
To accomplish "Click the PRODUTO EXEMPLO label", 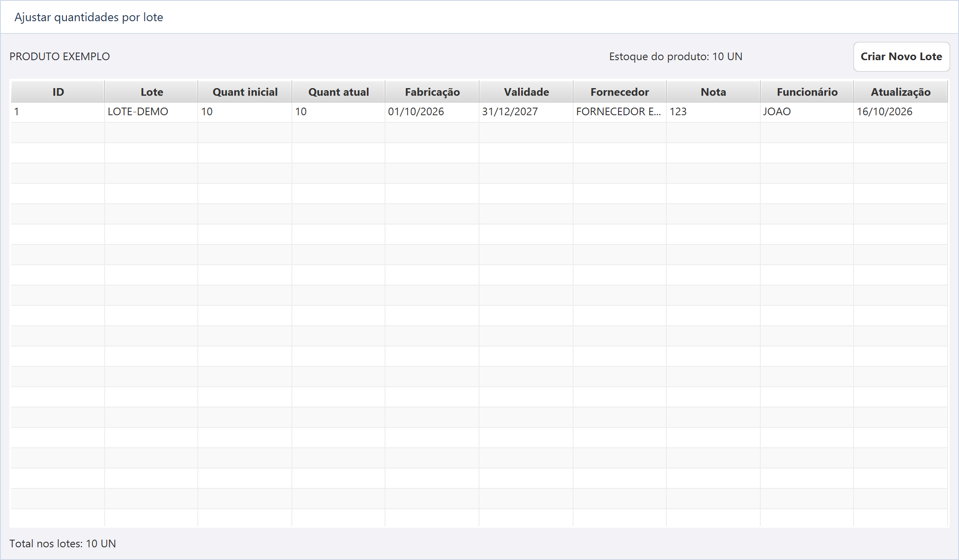I will coord(60,57).
